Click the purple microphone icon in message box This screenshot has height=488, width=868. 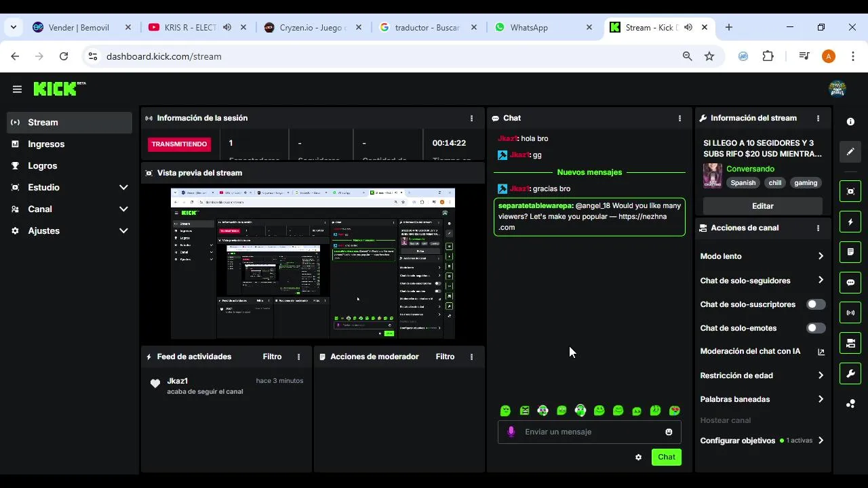coord(511,432)
